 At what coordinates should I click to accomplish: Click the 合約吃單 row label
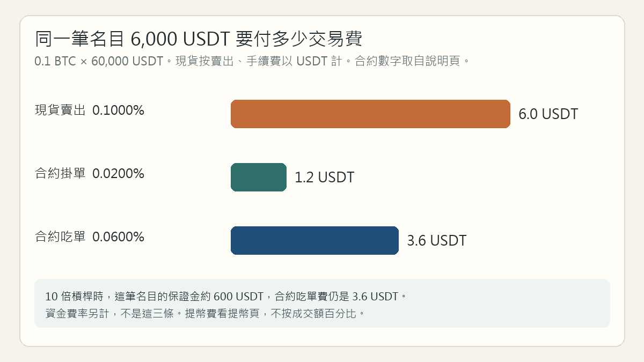pyautogui.click(x=60, y=237)
